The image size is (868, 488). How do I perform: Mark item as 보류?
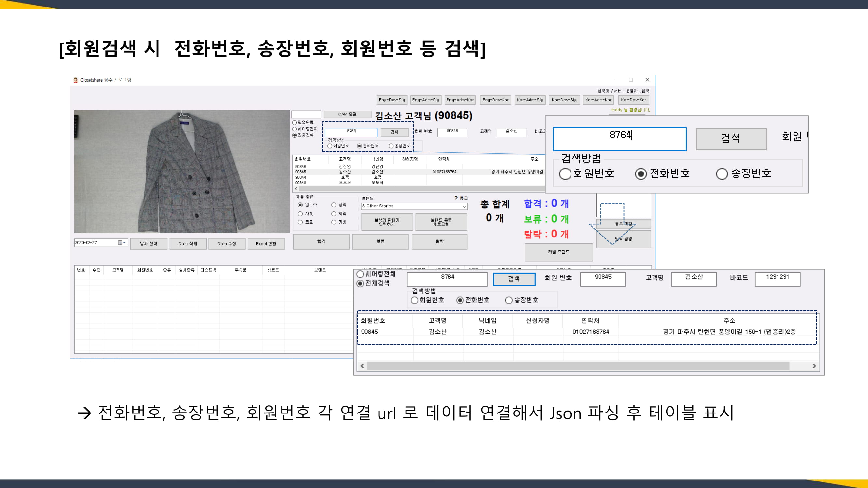[x=380, y=242]
